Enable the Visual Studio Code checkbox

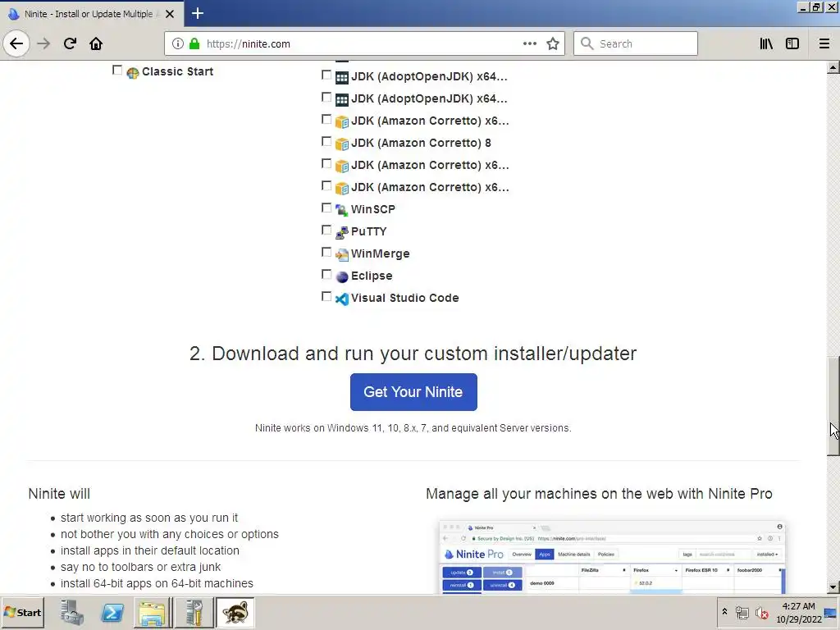[326, 296]
